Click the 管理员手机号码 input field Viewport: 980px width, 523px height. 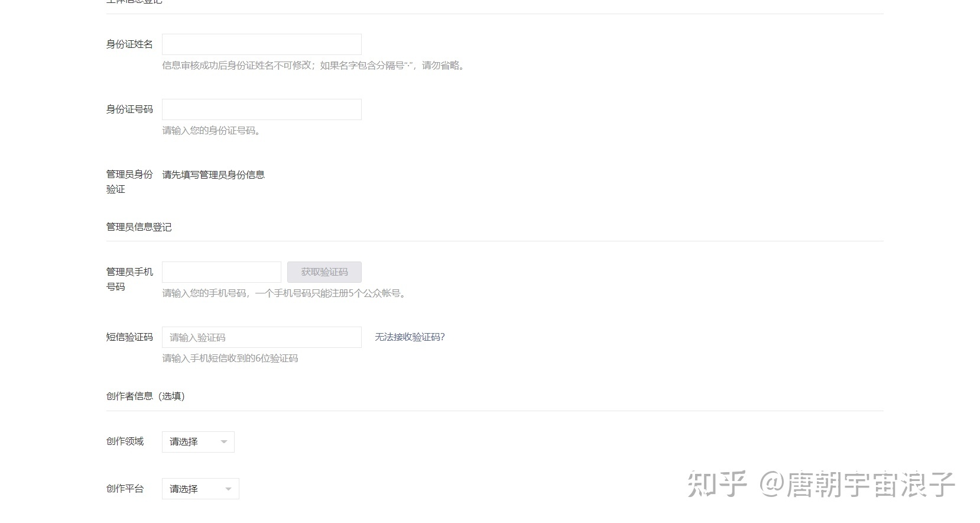coord(222,272)
